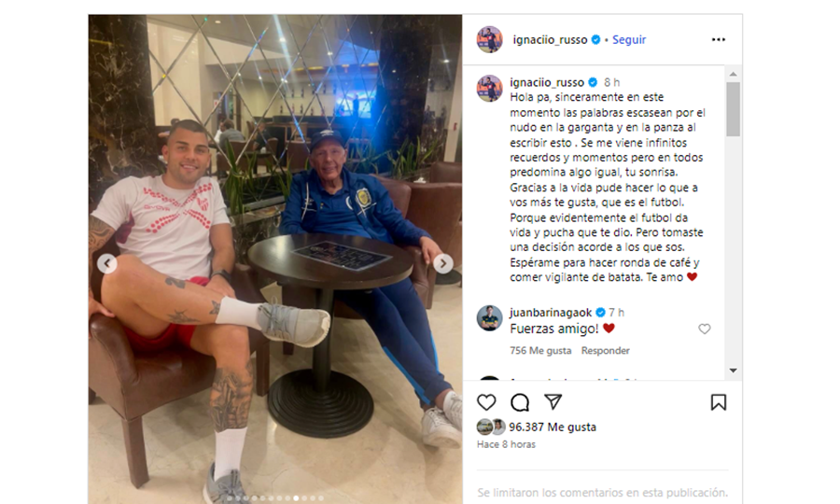View 756 Me gusta on comment
840x504 pixels.
[x=540, y=350]
